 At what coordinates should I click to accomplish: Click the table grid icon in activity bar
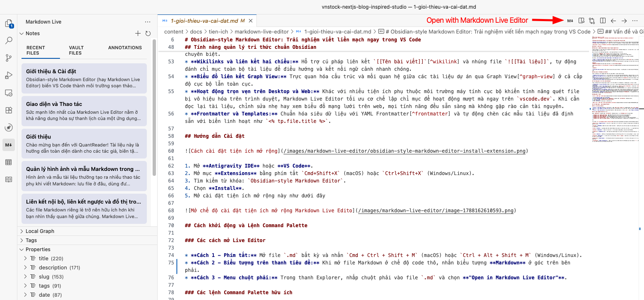(8, 162)
